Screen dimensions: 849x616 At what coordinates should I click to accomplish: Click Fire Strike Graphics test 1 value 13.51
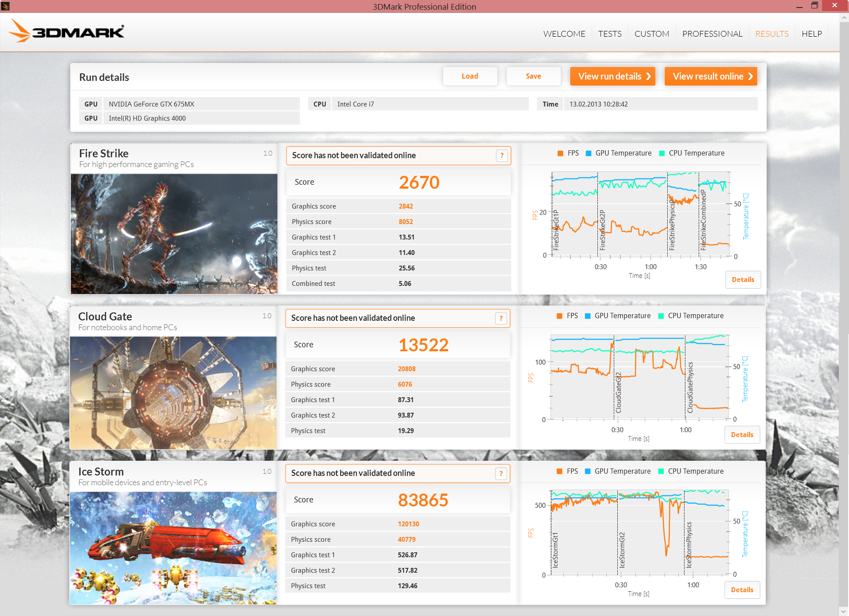click(x=406, y=237)
